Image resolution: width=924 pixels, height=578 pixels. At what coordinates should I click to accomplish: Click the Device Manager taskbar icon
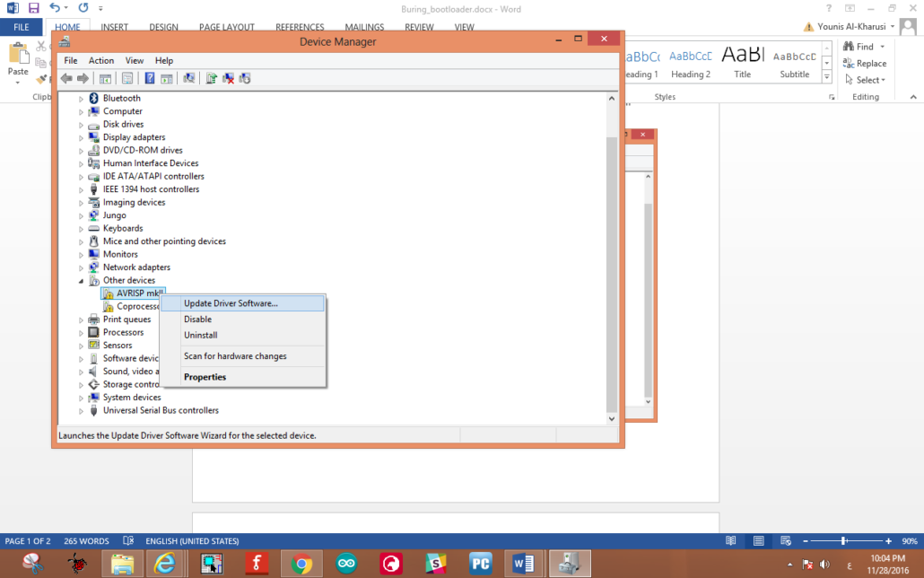[x=570, y=564]
